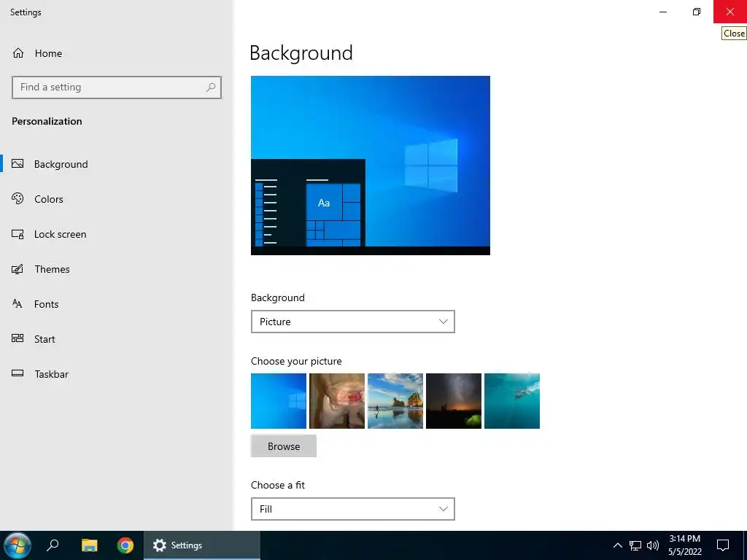Launch File Explorer from the taskbar
Viewport: 747px width, 560px height.
(x=89, y=545)
